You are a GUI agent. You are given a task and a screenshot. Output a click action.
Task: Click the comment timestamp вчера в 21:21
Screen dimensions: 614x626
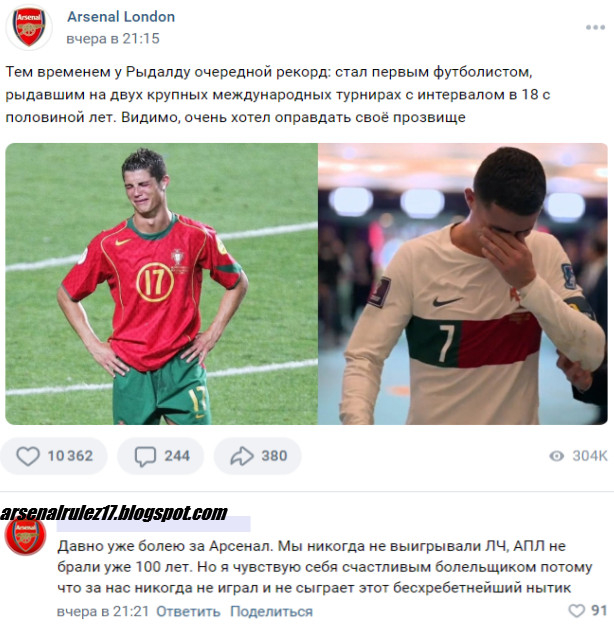click(x=103, y=612)
